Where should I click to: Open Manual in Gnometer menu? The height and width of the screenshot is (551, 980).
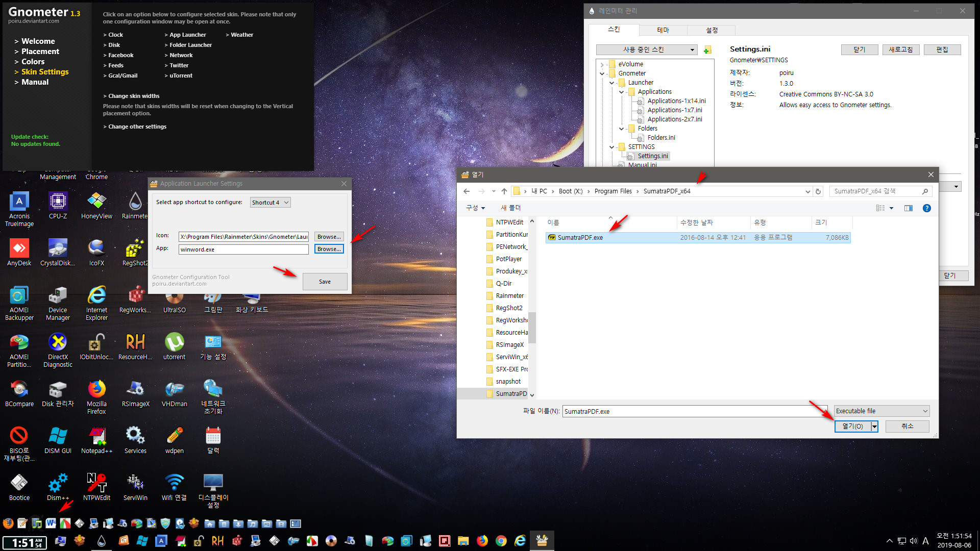tap(35, 82)
